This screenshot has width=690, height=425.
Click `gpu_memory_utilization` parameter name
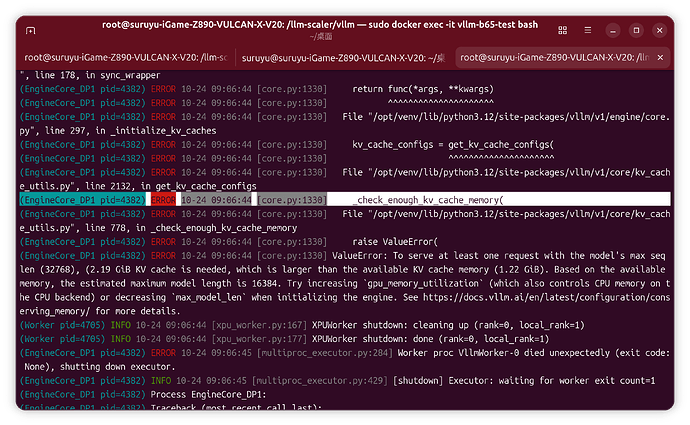423,283
